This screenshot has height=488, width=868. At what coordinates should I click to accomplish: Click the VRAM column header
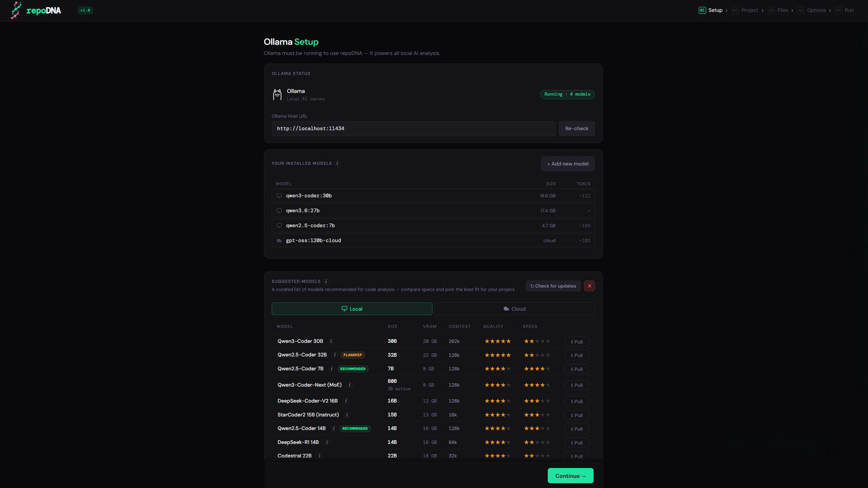click(x=429, y=327)
